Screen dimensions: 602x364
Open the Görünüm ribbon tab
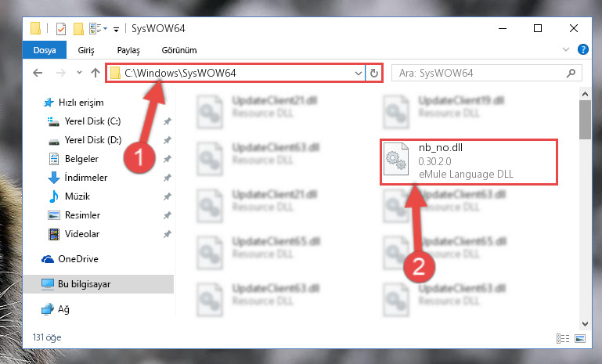coord(179,50)
